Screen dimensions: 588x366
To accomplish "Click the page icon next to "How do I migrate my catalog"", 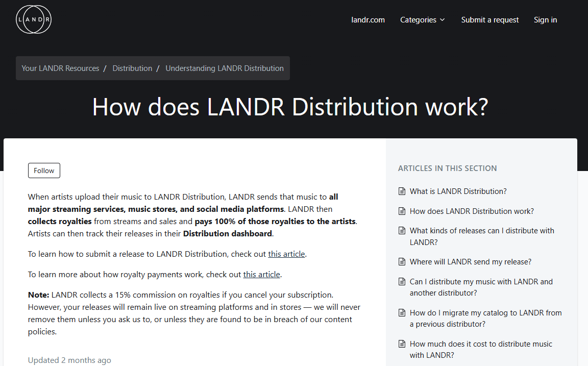I will tap(401, 313).
